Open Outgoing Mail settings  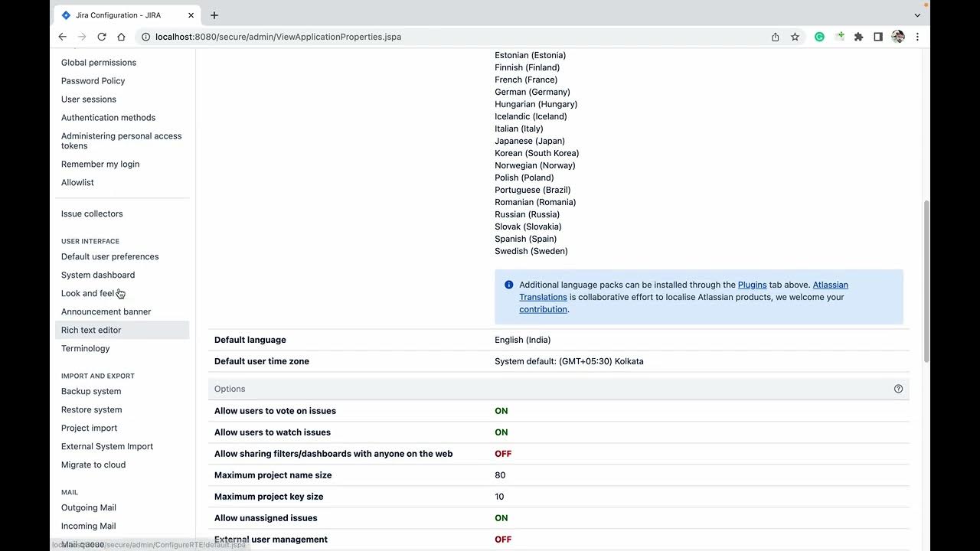click(x=89, y=508)
